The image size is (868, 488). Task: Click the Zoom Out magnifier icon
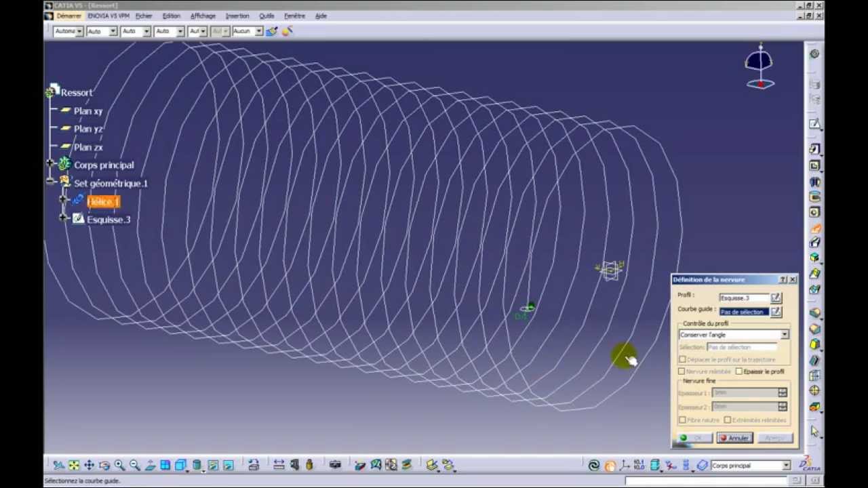click(x=134, y=465)
